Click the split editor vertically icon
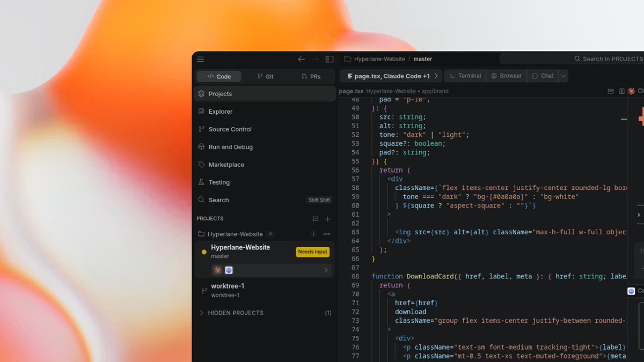 pyautogui.click(x=622, y=91)
